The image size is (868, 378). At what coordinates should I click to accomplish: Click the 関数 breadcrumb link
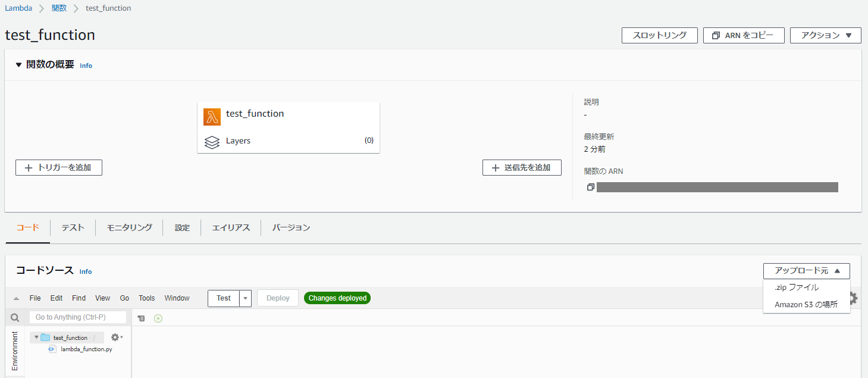click(59, 8)
